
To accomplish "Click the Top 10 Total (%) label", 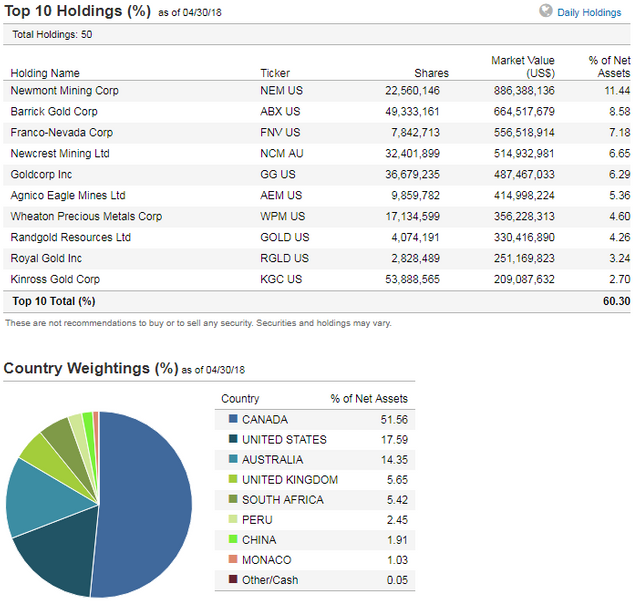I will coord(53,301).
